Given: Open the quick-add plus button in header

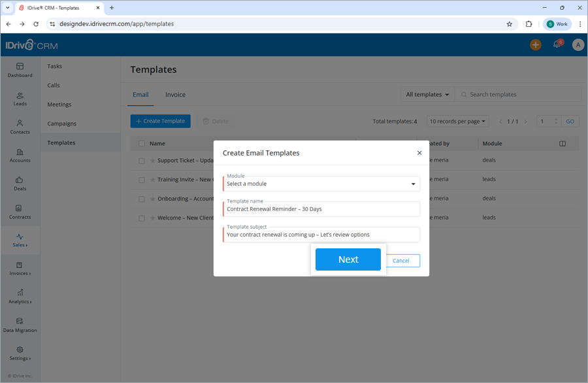Looking at the screenshot, I should [x=536, y=44].
